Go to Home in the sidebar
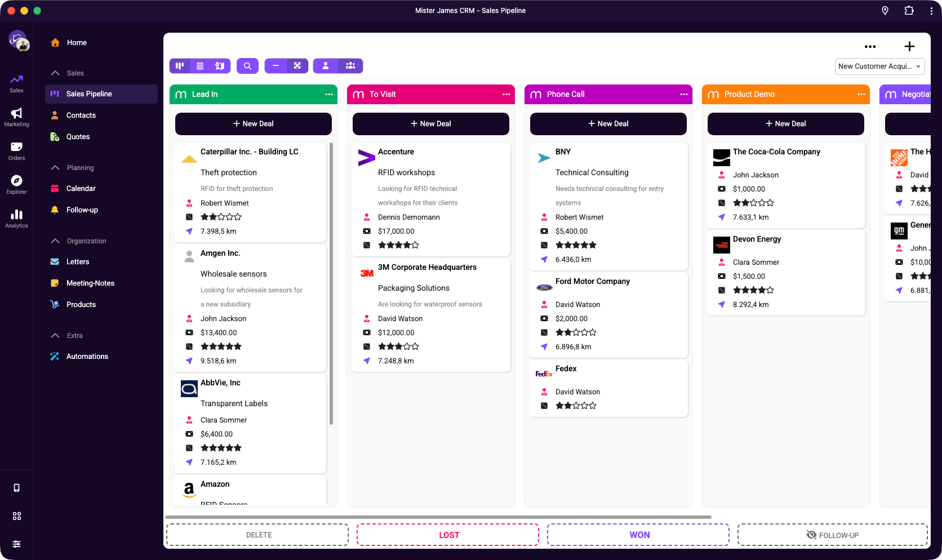Image resolution: width=942 pixels, height=560 pixels. (77, 43)
